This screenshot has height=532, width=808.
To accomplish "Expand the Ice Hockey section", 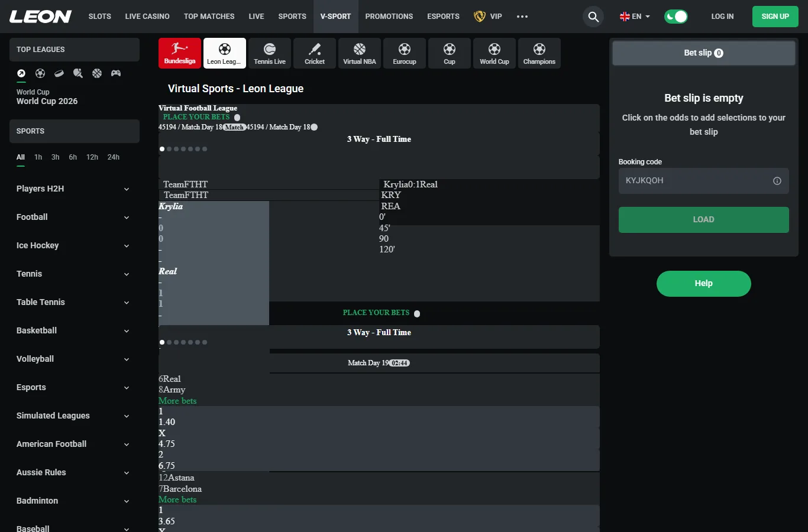I will tap(75, 245).
